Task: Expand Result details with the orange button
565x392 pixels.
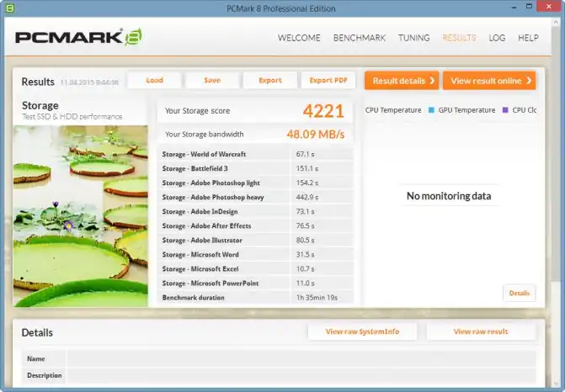Action: 401,81
